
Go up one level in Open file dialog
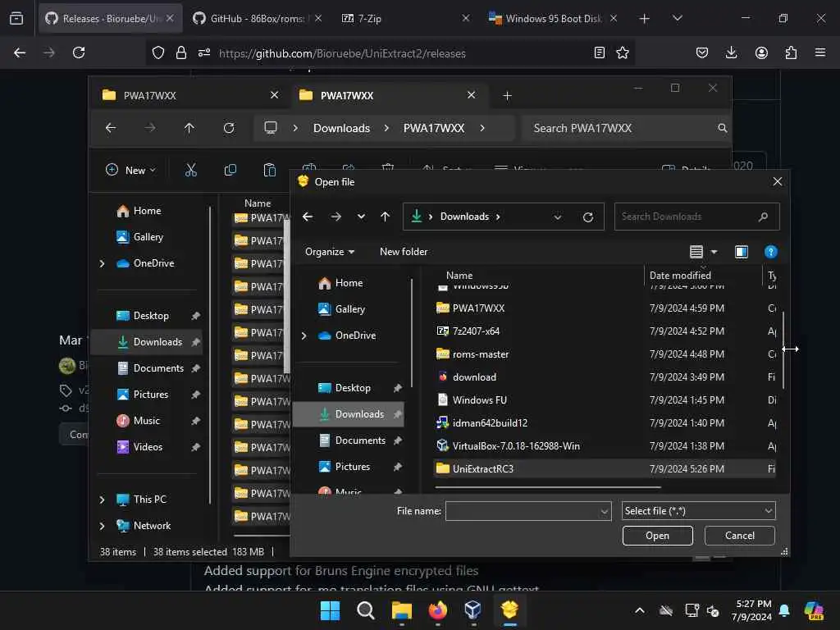[x=386, y=217]
